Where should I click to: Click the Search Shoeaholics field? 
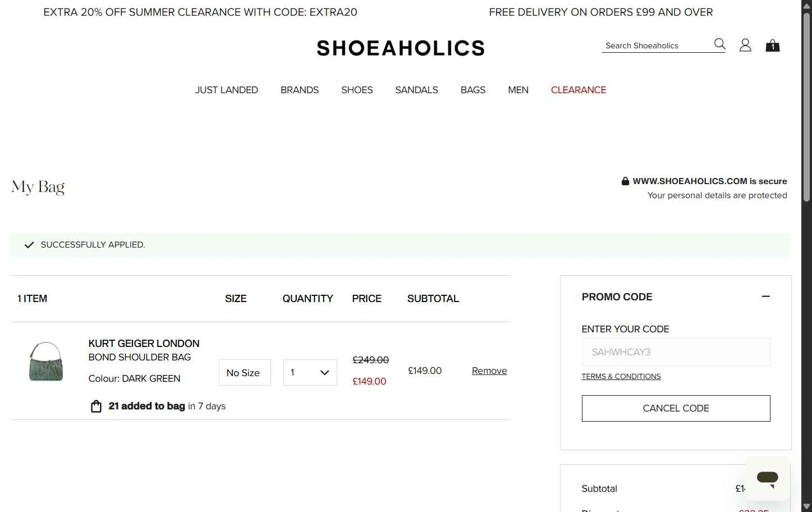(655, 45)
